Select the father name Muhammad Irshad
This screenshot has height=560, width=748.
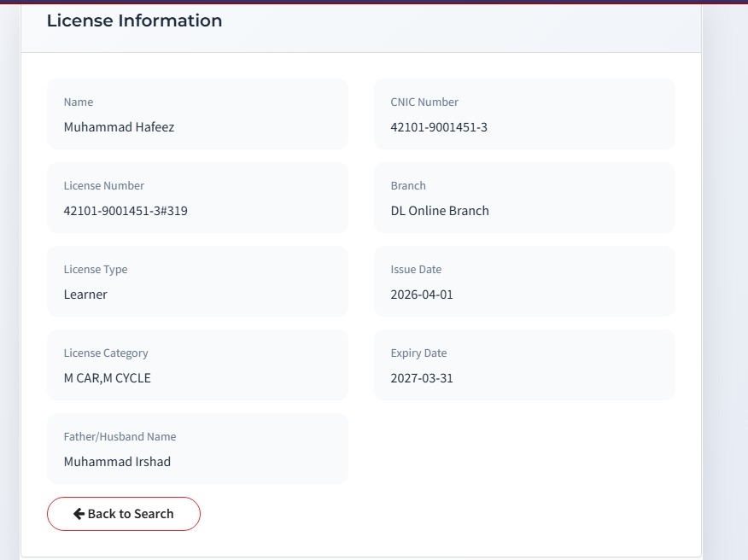pyautogui.click(x=117, y=462)
